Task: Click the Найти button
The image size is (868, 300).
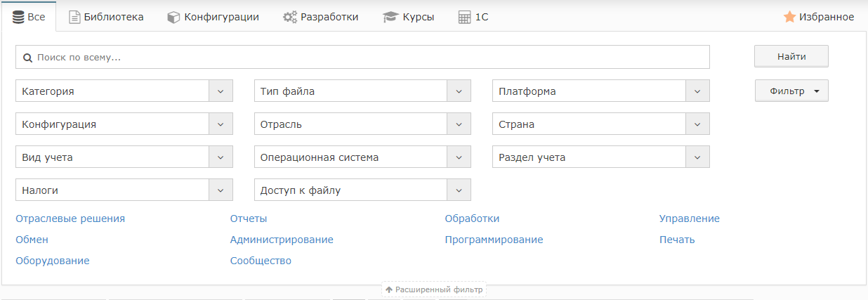Action: [791, 57]
